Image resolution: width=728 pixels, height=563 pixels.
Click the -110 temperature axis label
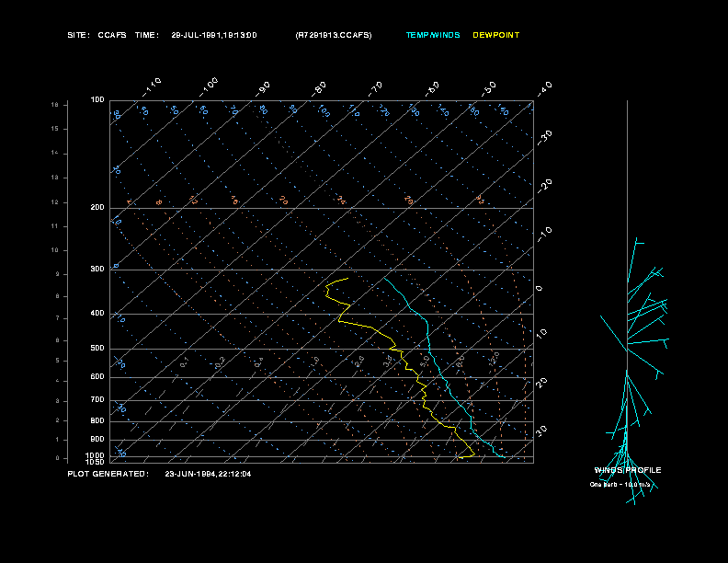point(151,87)
